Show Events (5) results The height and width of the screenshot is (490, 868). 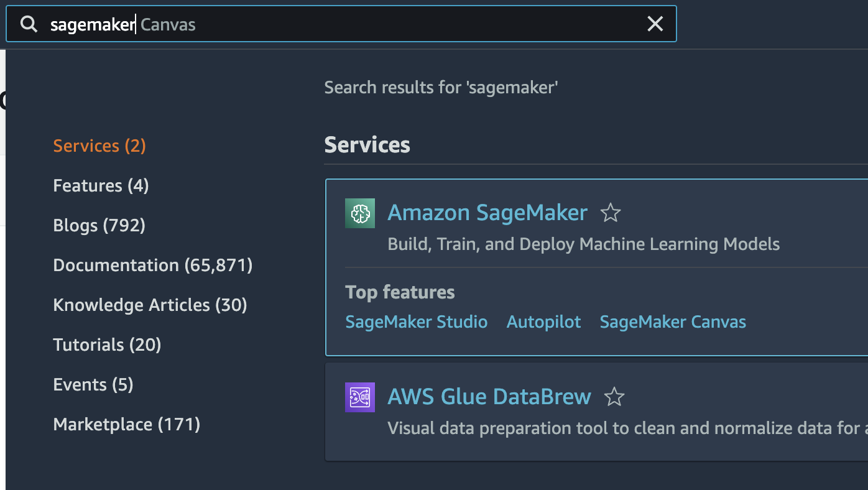pyautogui.click(x=93, y=385)
